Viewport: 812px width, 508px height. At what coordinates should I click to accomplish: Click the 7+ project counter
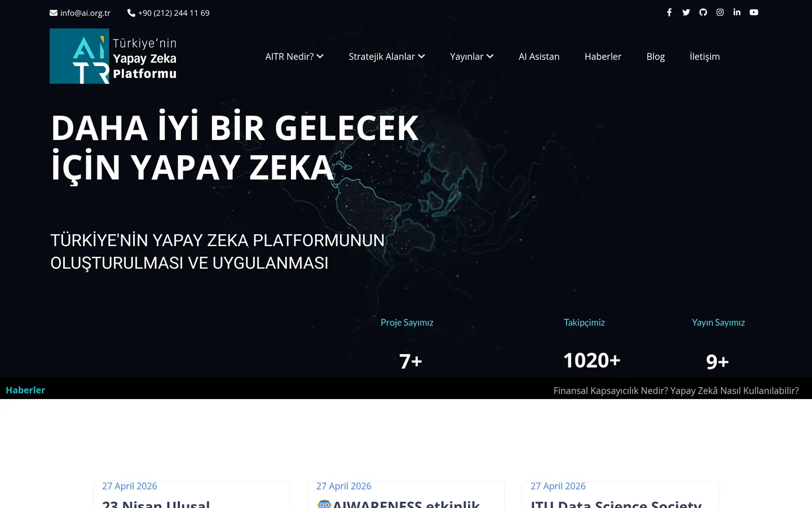(411, 361)
